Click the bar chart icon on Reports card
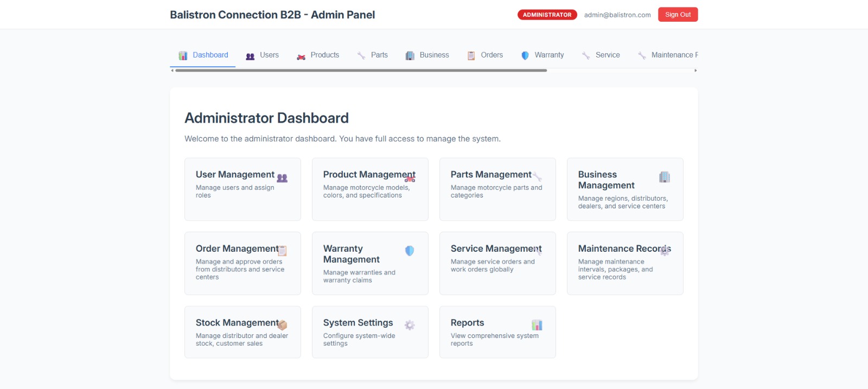This screenshot has width=868, height=389. (537, 325)
